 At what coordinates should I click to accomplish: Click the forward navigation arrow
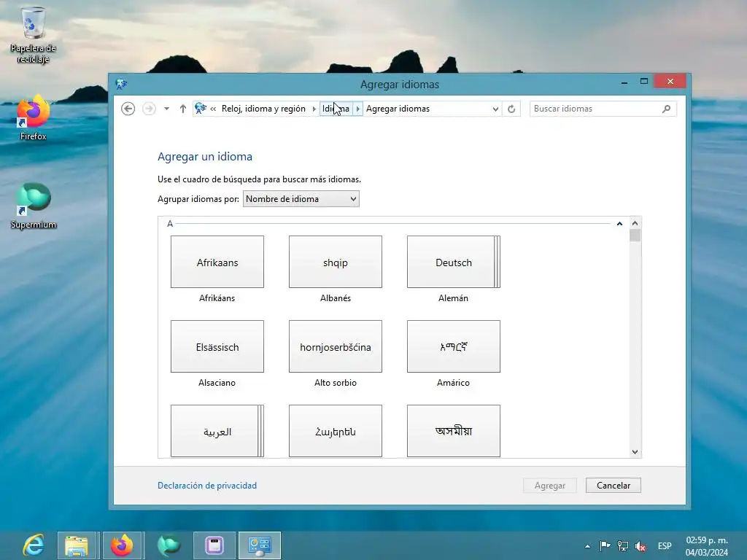click(149, 109)
